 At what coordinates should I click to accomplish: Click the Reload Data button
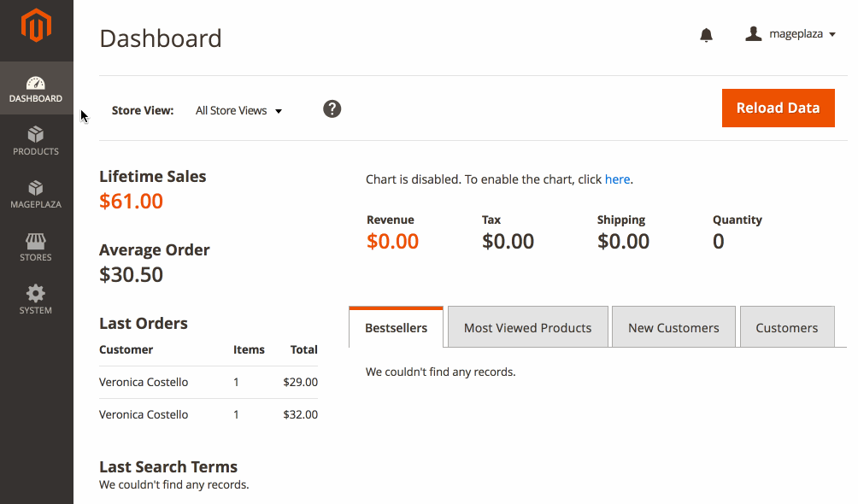pyautogui.click(x=779, y=108)
